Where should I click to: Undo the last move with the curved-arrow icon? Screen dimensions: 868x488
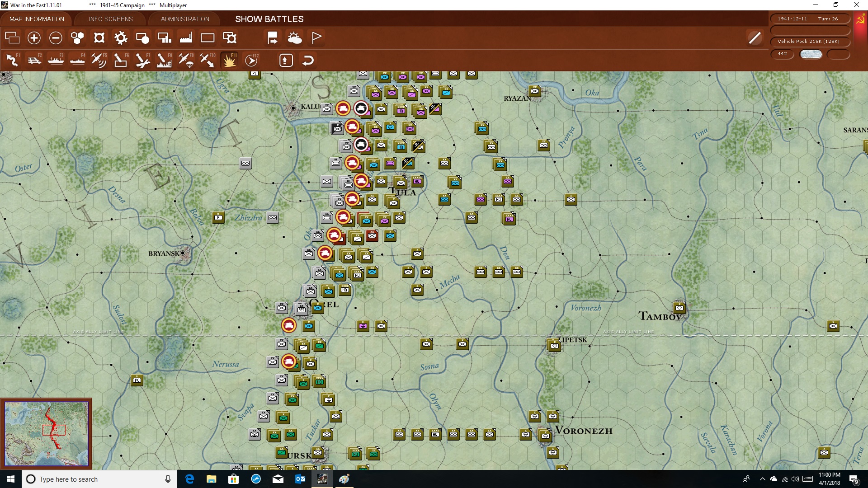click(308, 60)
